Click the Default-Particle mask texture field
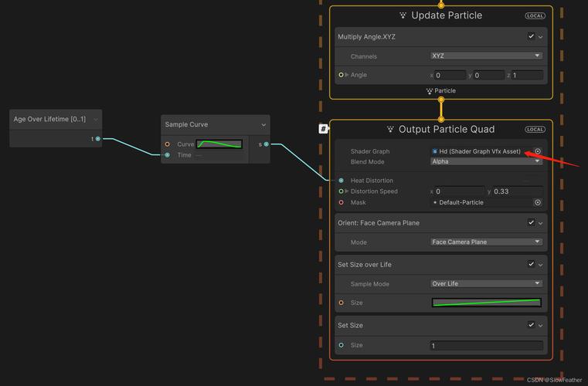The image size is (588, 386). (x=481, y=202)
